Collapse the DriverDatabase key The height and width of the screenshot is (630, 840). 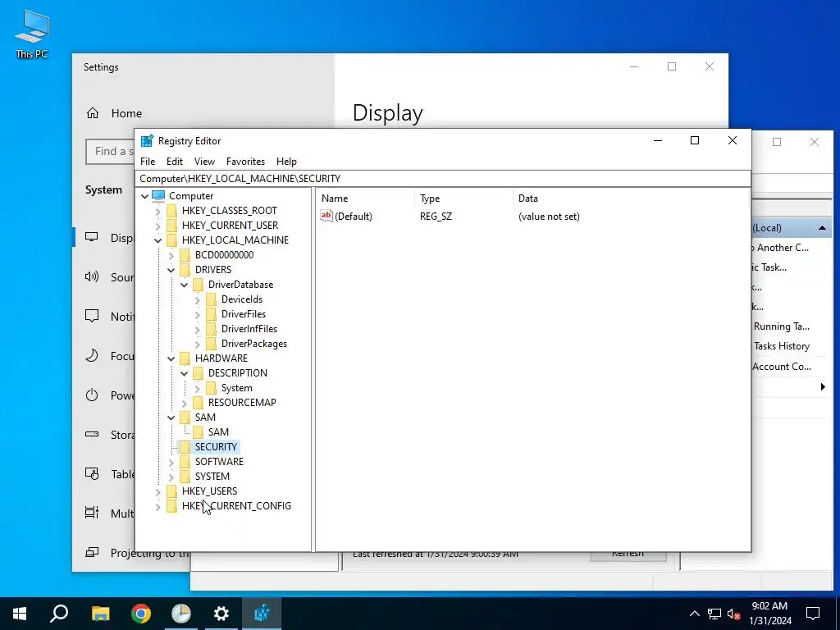click(185, 285)
